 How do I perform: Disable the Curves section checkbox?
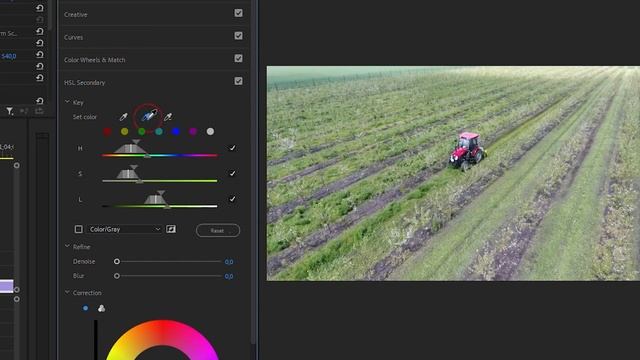(238, 36)
